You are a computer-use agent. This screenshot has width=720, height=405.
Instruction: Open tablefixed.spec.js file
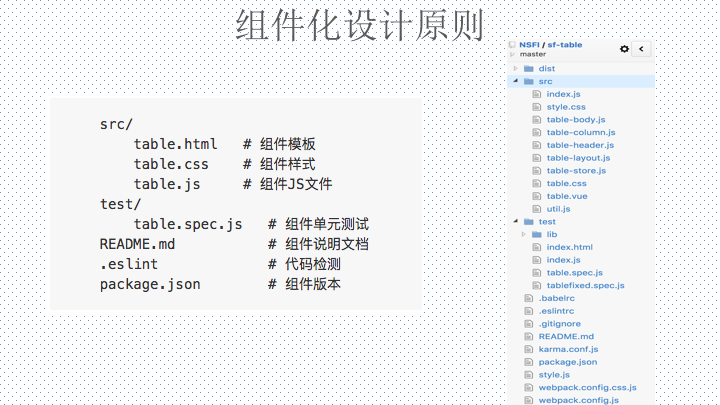(585, 286)
